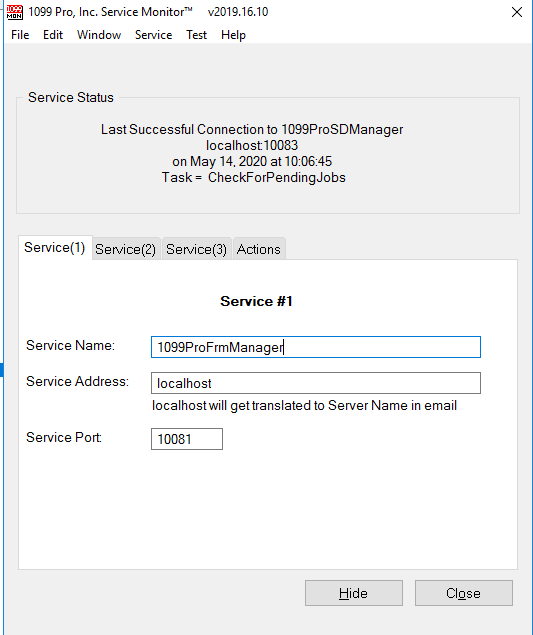Select the Service(1) tab

point(55,247)
